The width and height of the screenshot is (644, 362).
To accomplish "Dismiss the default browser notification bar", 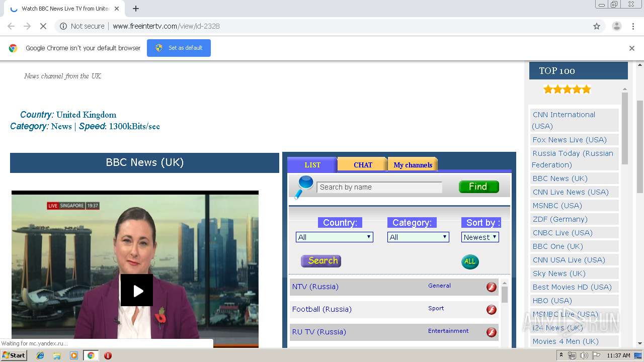I will point(632,48).
